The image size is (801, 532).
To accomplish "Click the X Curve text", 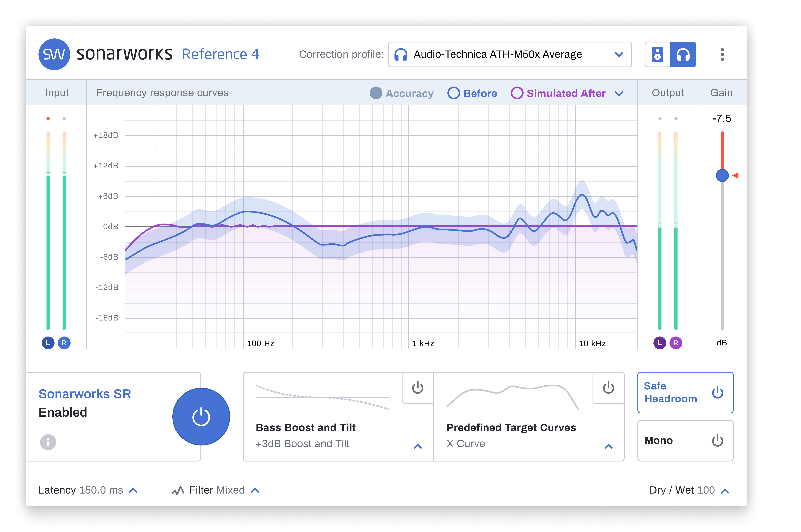I will point(466,443).
